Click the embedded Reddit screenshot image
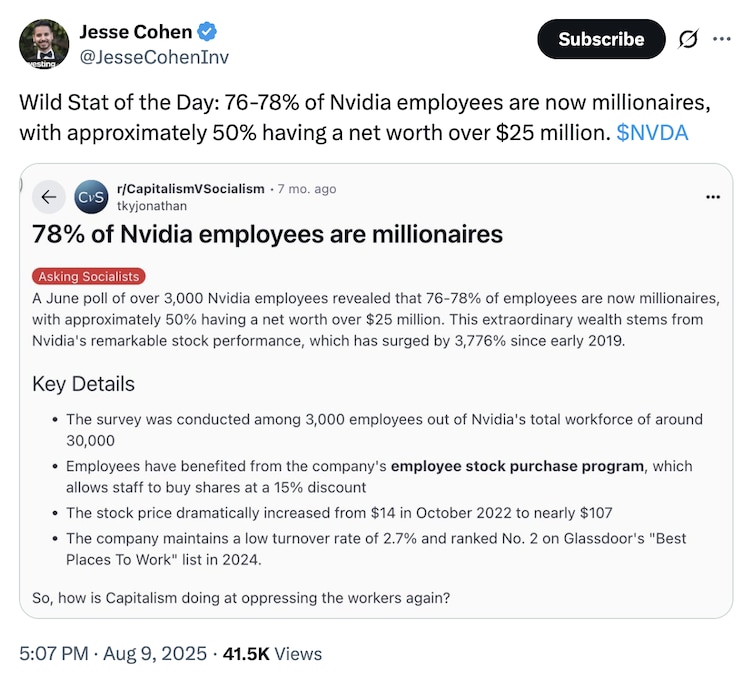 tap(376, 391)
